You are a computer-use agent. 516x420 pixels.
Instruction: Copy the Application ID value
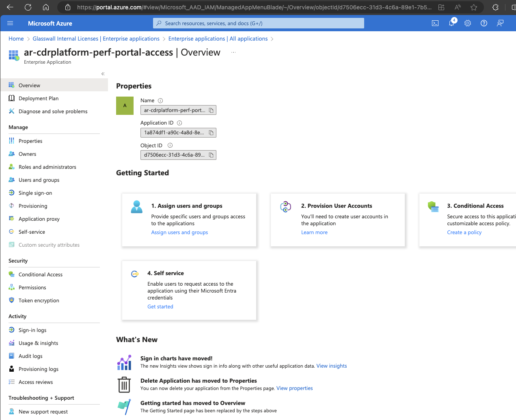click(x=211, y=133)
